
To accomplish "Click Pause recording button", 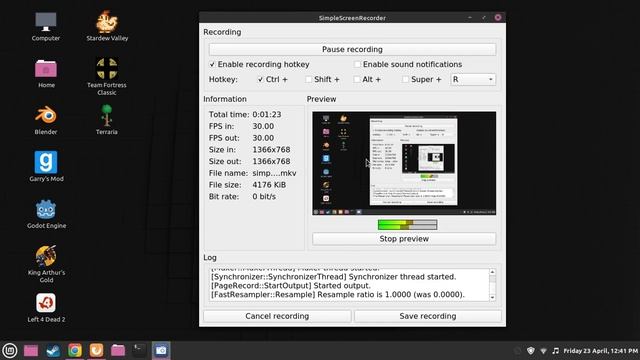I will tap(352, 49).
